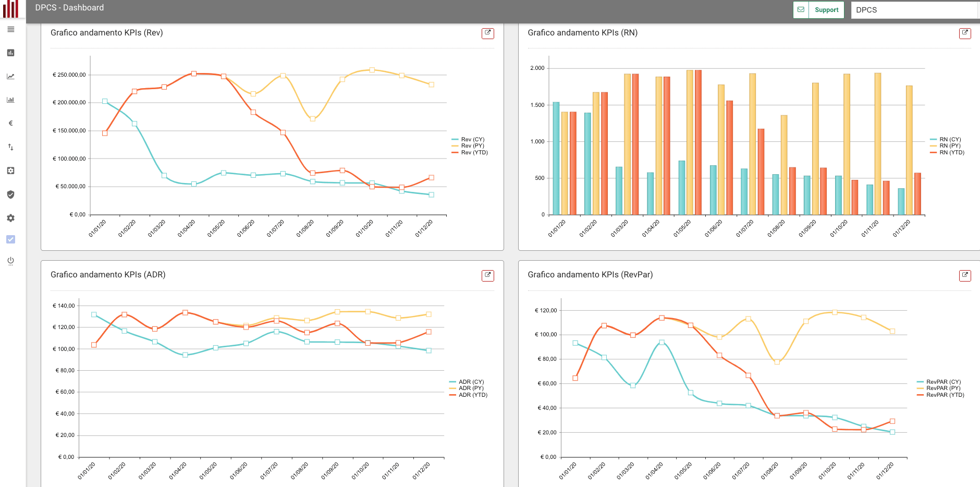This screenshot has height=487, width=980.
Task: Click the envelope icon beside Support
Action: click(x=801, y=9)
